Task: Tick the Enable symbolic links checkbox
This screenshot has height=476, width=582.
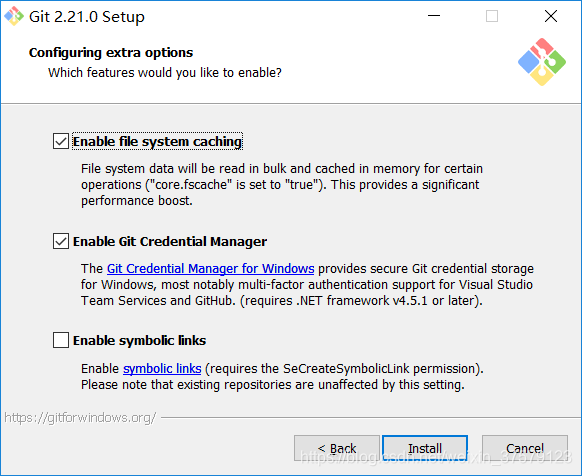Action: [x=61, y=340]
